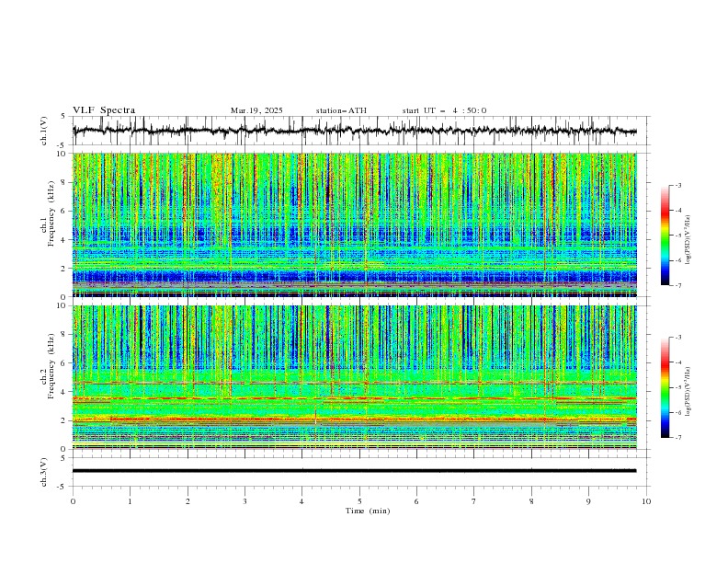Click the ch.3 flat black trace
728x563 pixels.
(354, 471)
